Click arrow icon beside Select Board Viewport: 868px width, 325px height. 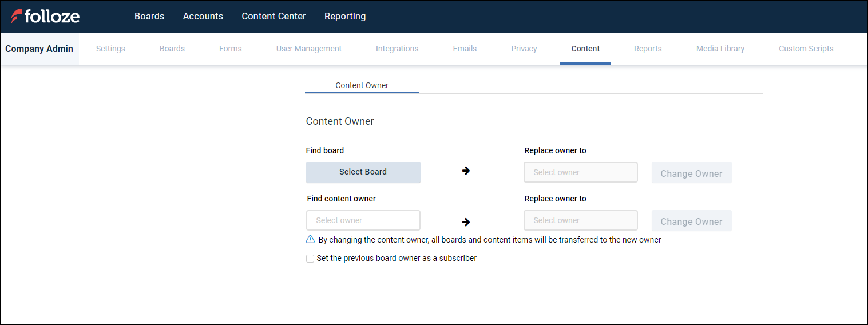tap(466, 171)
